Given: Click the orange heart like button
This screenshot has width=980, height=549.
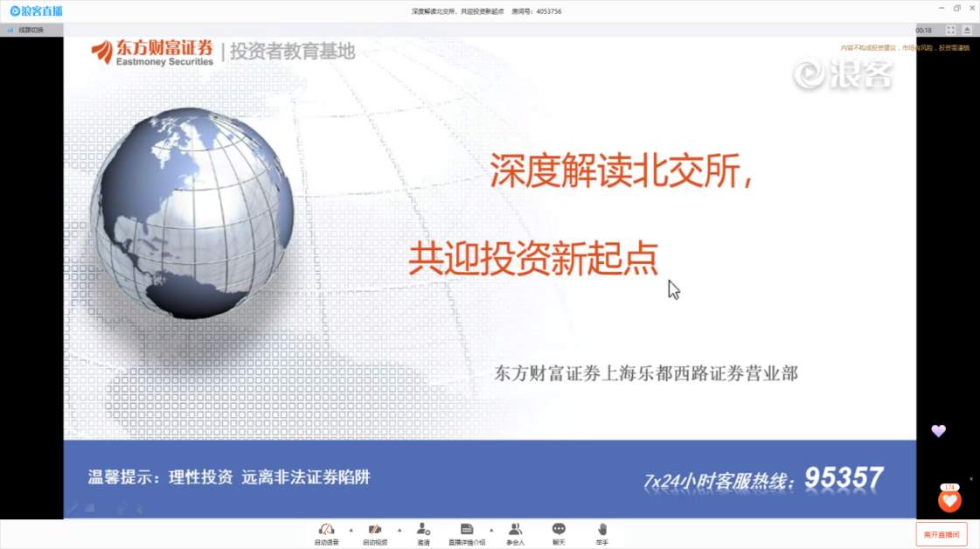Looking at the screenshot, I should [949, 500].
